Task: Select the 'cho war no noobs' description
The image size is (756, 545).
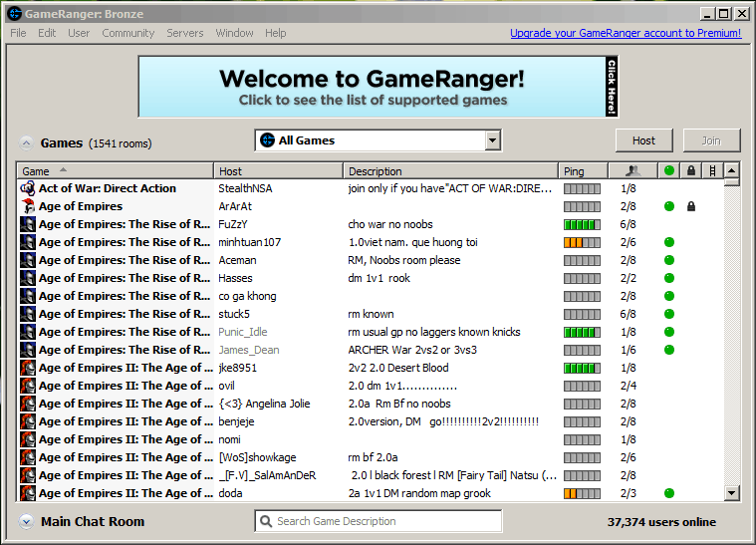Action: pos(390,224)
